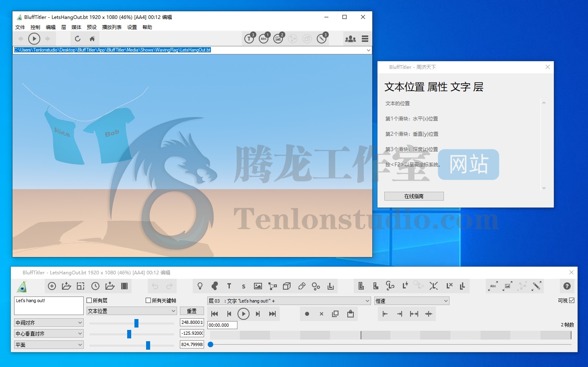Open the 文本位置 property dropdown

point(132,311)
